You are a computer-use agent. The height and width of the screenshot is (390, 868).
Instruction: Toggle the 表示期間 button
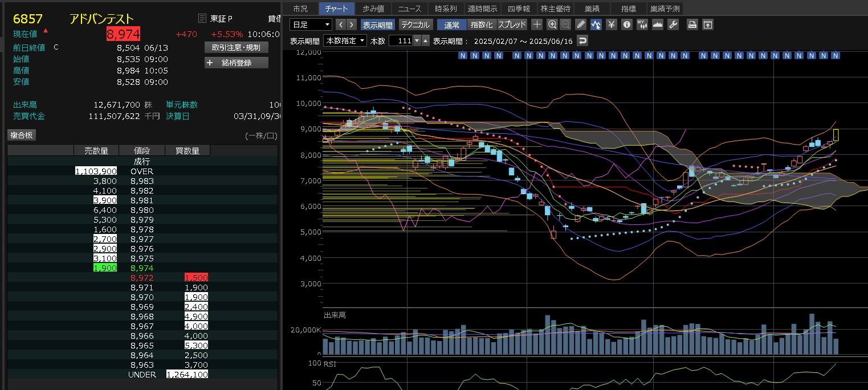point(378,24)
